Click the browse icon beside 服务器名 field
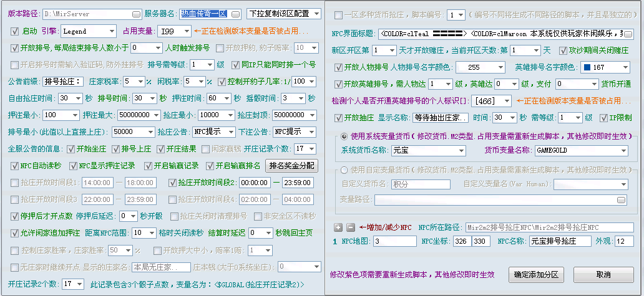 point(236,14)
